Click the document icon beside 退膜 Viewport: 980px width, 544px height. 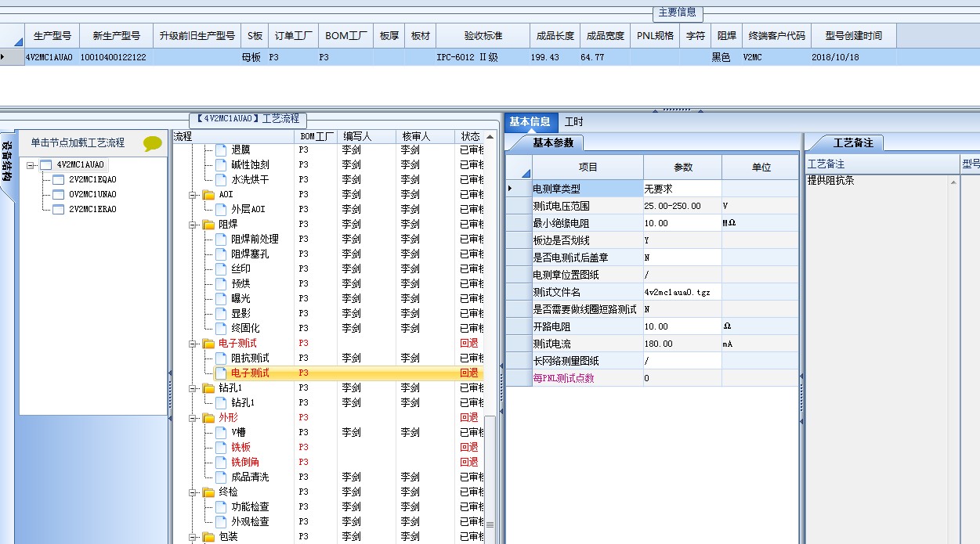[221, 150]
